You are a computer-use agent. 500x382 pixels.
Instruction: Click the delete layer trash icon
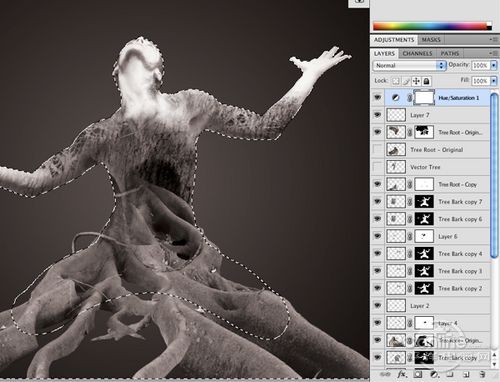pos(482,374)
